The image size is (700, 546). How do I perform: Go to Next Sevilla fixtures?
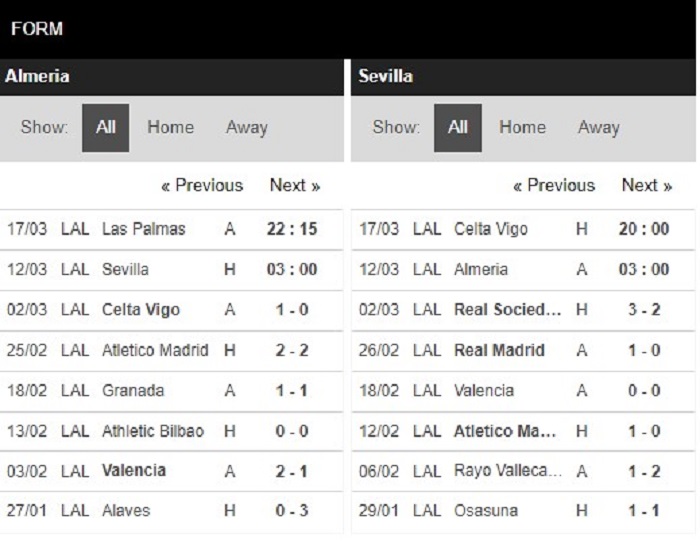pos(647,185)
